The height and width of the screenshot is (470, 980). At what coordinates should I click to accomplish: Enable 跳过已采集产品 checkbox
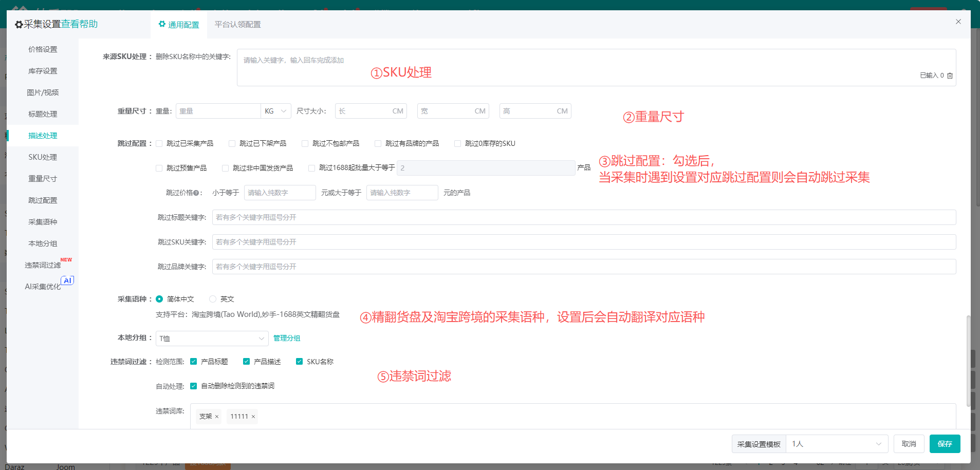[x=159, y=144]
